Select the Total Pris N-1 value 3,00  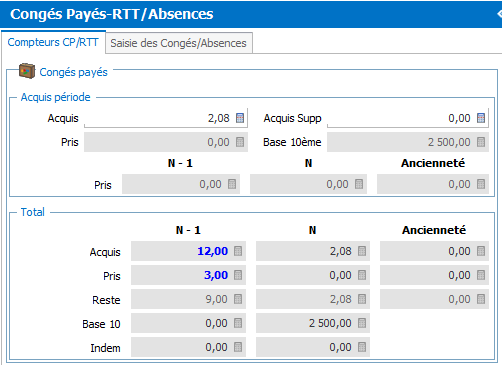click(216, 275)
